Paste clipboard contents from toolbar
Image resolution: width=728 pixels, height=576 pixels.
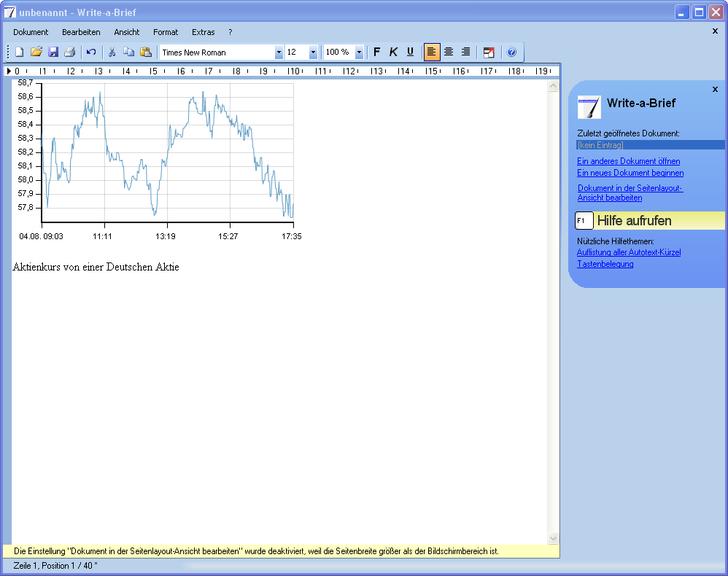tap(146, 52)
